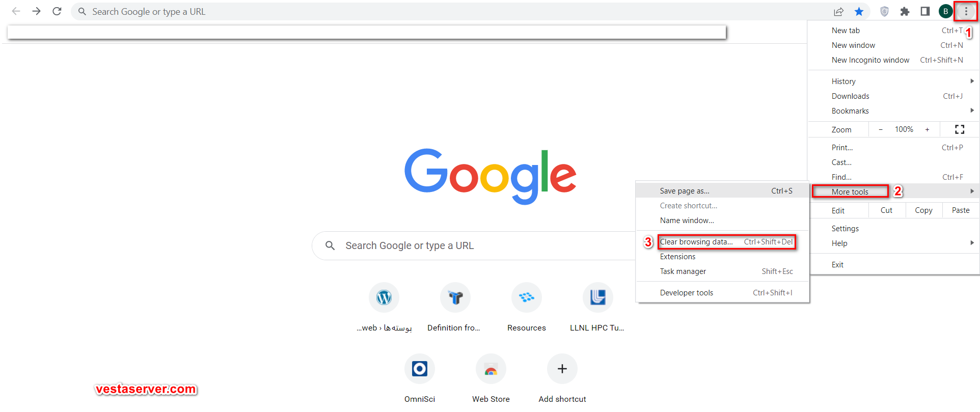Click the share page icon in address bar
980x412 pixels.
pos(838,11)
